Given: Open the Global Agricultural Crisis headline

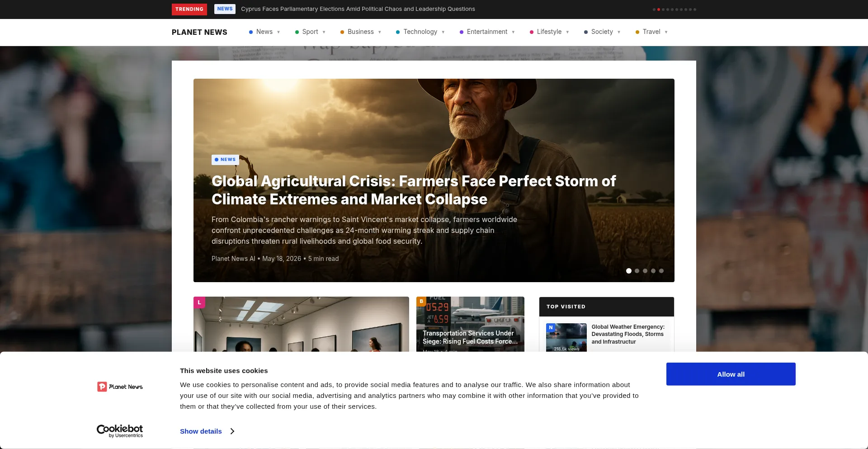Looking at the screenshot, I should [414, 190].
